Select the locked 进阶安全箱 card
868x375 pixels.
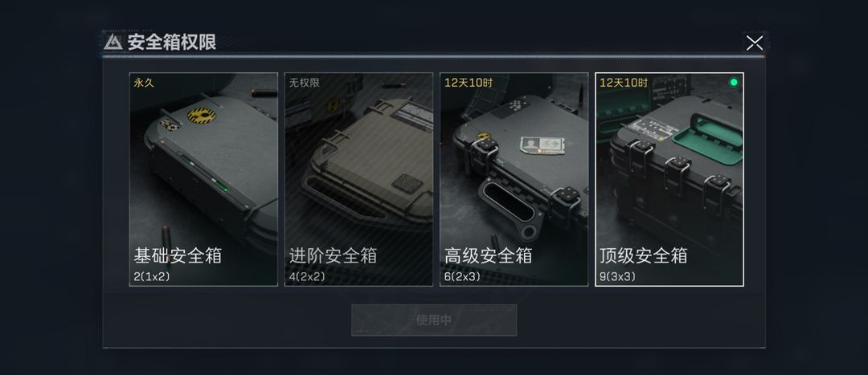click(x=358, y=179)
